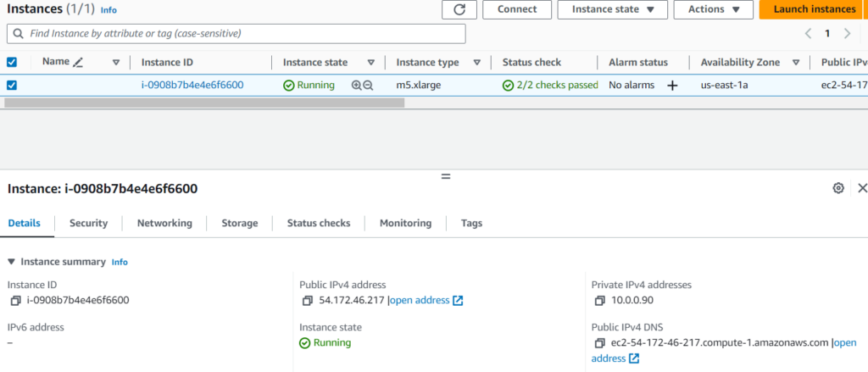
Task: Go to next results page
Action: click(847, 34)
